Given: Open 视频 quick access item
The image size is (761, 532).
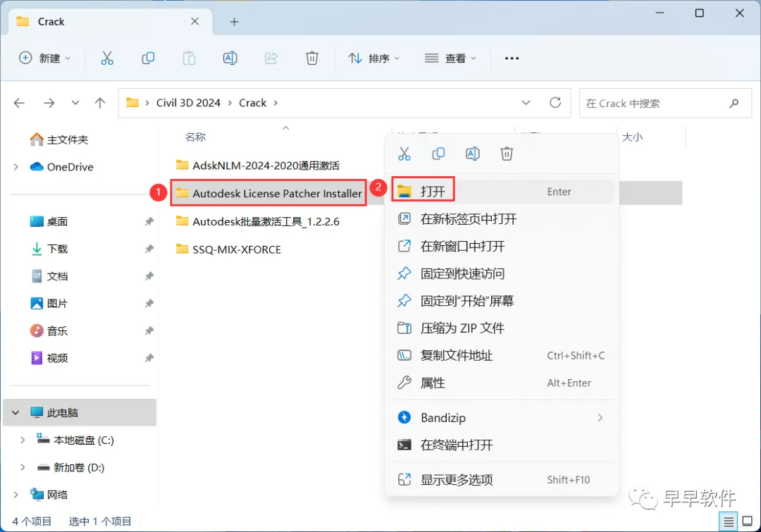Looking at the screenshot, I should [49, 358].
